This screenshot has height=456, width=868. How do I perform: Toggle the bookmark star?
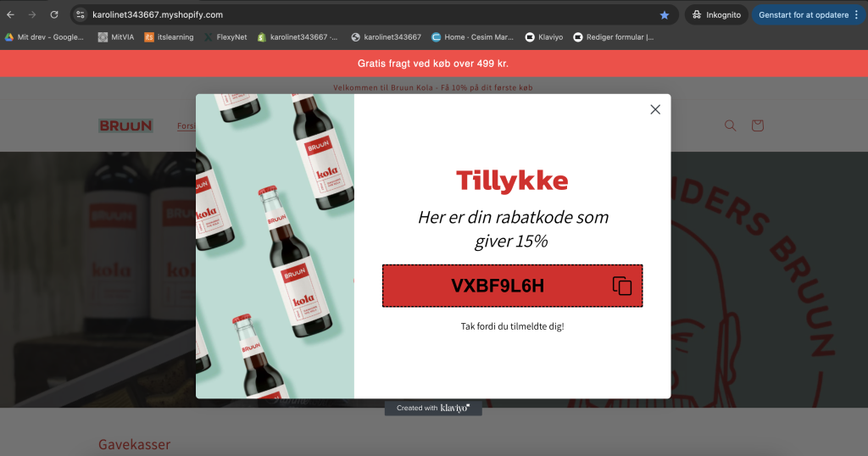click(x=665, y=15)
